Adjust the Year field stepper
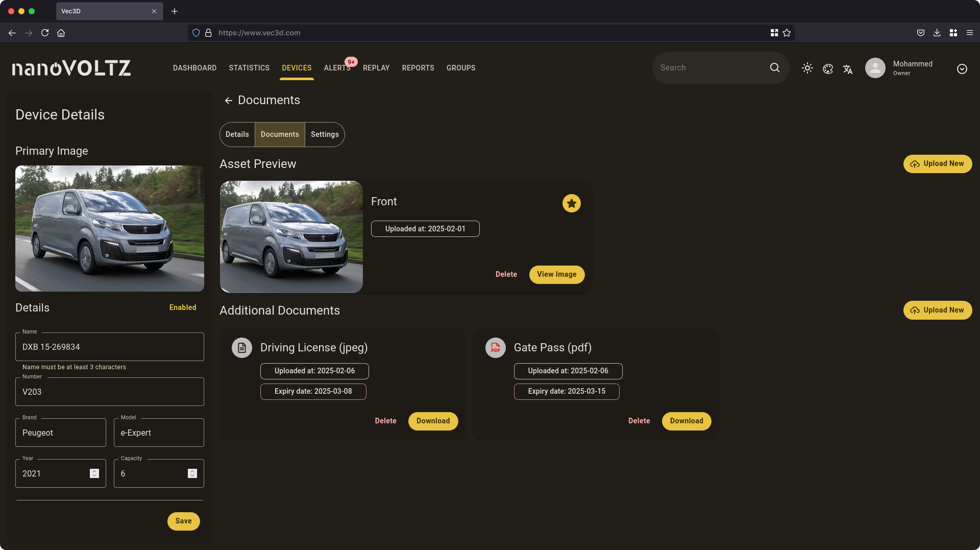The height and width of the screenshot is (550, 980). (94, 473)
